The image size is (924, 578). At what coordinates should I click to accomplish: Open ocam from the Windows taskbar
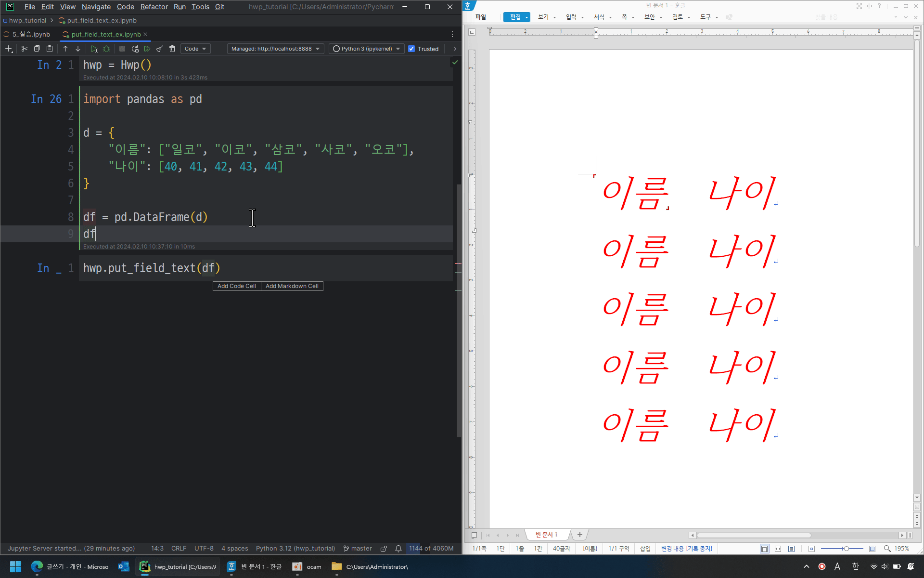coord(307,567)
